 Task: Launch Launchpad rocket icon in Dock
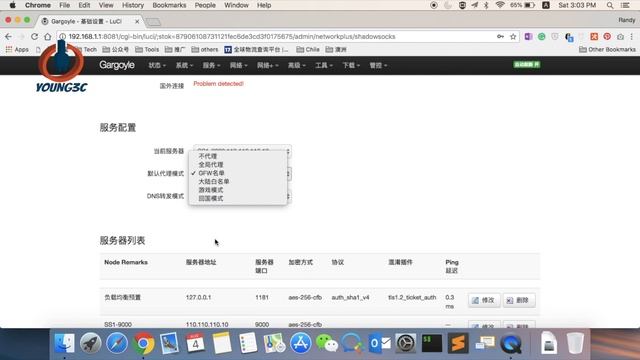91,343
